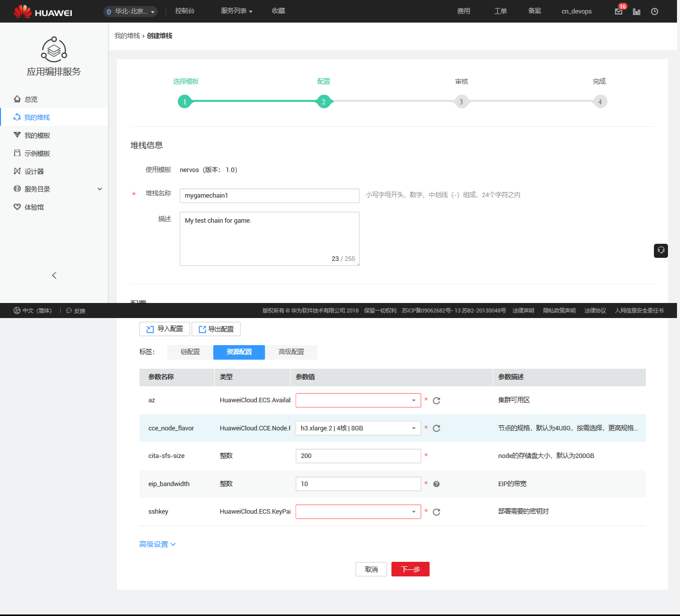The width and height of the screenshot is (680, 616).
Task: Open the cn_devops account menu
Action: point(577,12)
